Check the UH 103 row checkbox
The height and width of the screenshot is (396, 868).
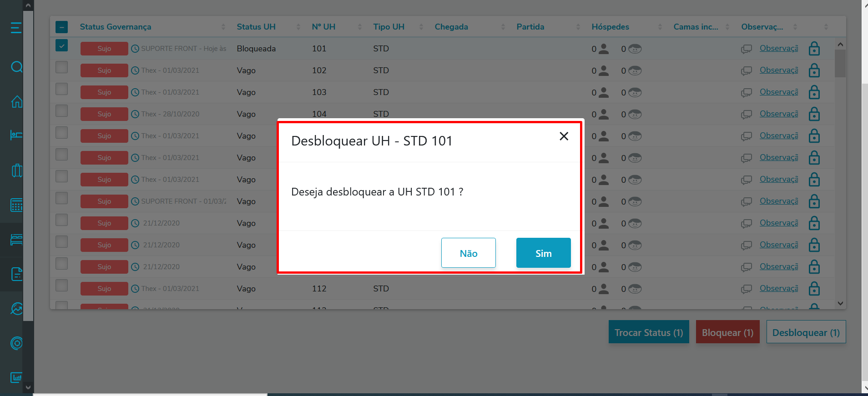(62, 89)
